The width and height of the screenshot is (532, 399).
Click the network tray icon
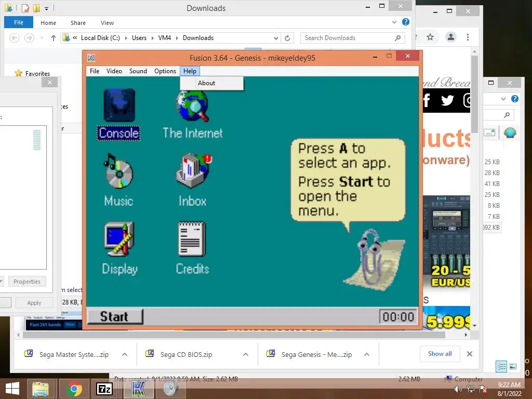coord(471,389)
